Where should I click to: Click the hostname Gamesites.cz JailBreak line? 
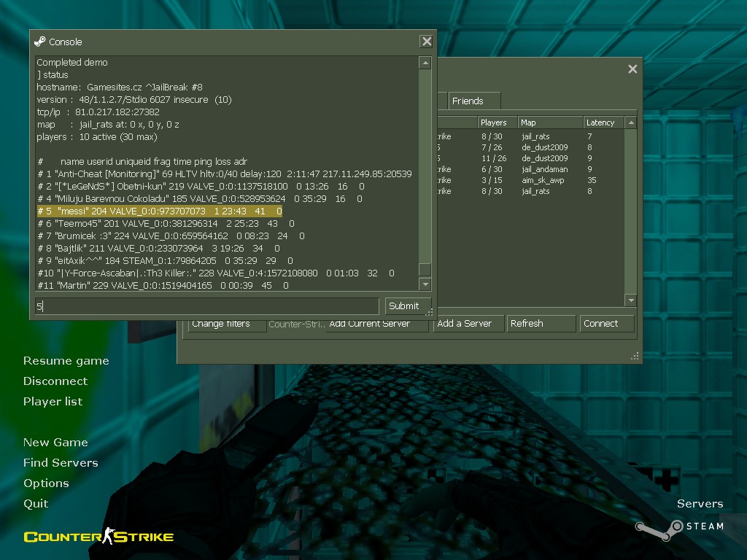tap(120, 87)
